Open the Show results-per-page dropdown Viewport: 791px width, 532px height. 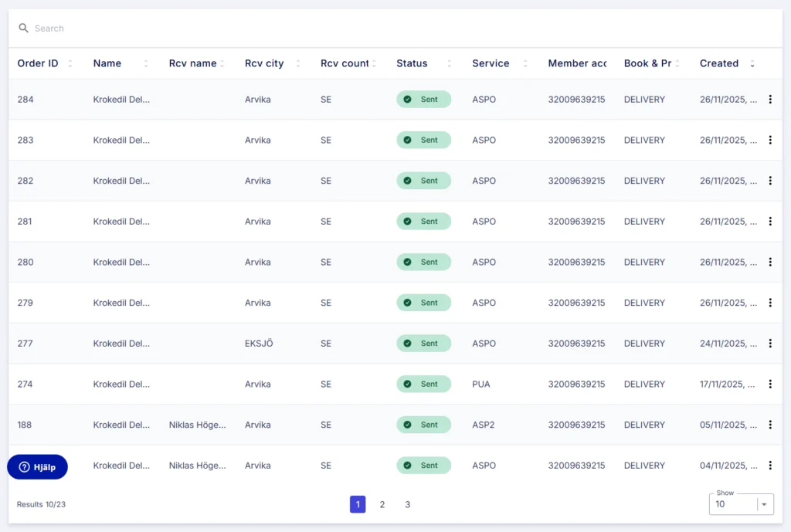click(x=740, y=504)
